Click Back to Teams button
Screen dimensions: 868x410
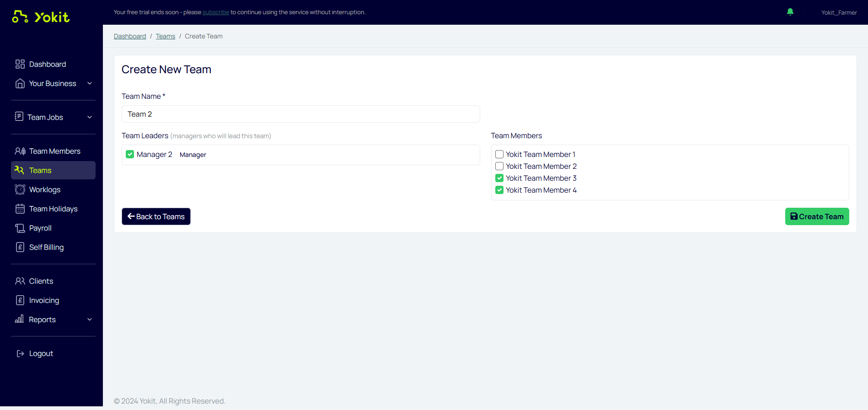pos(156,216)
